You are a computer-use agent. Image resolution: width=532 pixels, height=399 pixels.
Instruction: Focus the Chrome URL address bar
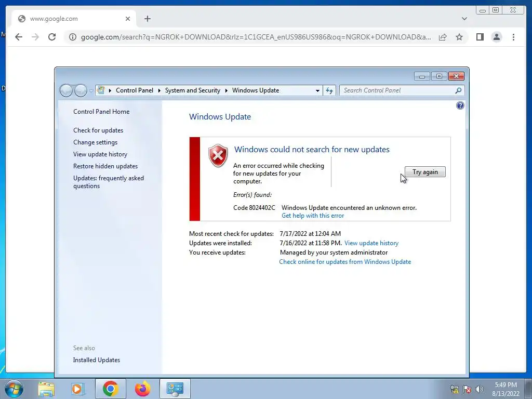tap(256, 37)
